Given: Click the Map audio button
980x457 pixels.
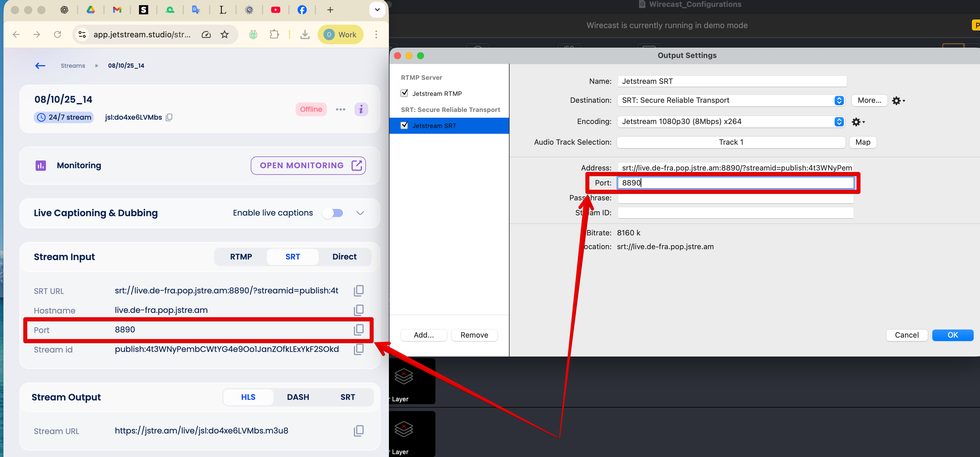Looking at the screenshot, I should (863, 142).
